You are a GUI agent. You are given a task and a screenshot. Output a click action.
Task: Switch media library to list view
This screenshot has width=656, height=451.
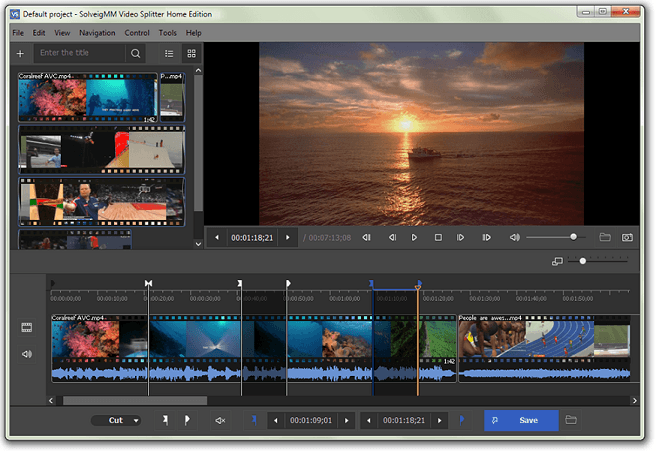click(168, 53)
